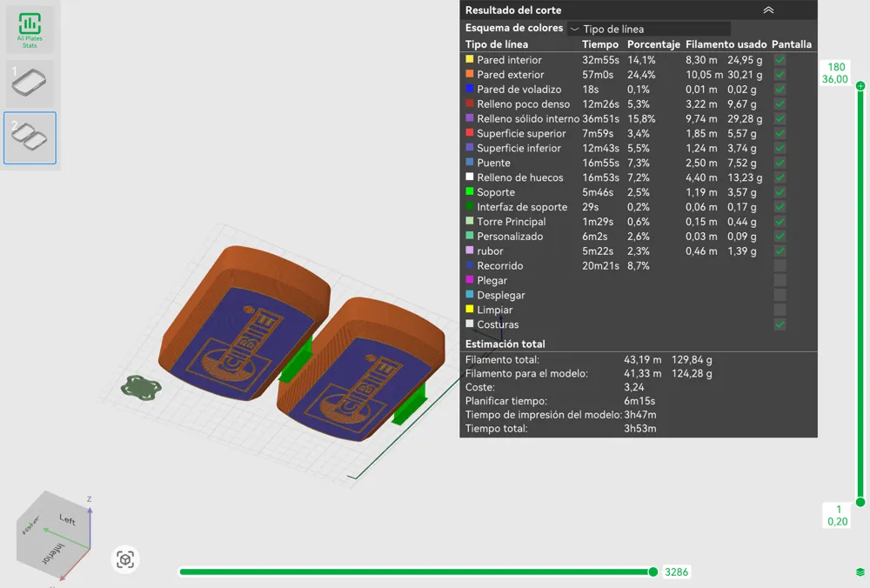Click the yellow Pared interior color swatch
The height and width of the screenshot is (588, 870).
[x=470, y=59]
